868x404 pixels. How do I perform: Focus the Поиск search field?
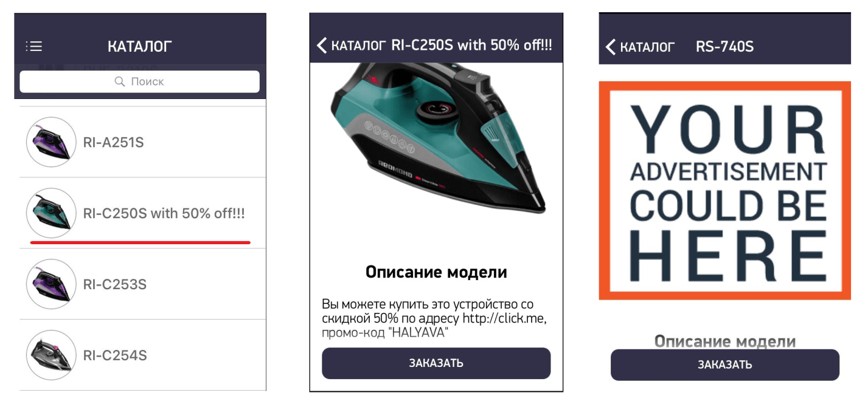pos(140,81)
